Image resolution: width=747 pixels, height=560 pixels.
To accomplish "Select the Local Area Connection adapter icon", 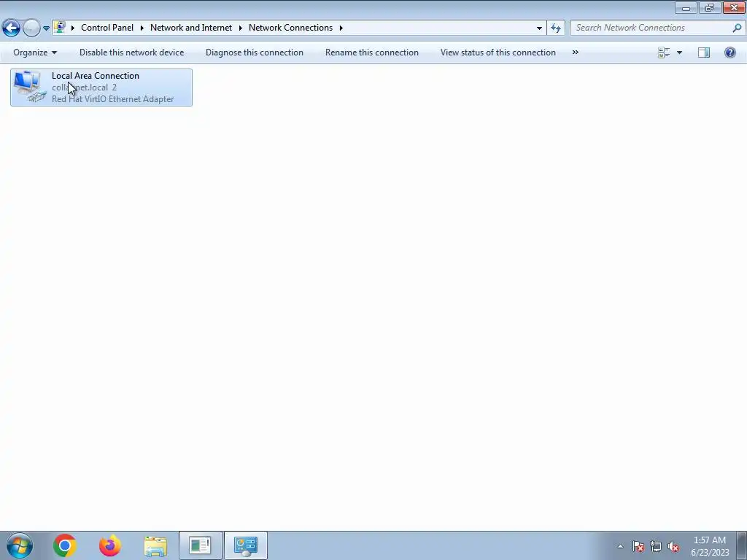I will [x=29, y=87].
